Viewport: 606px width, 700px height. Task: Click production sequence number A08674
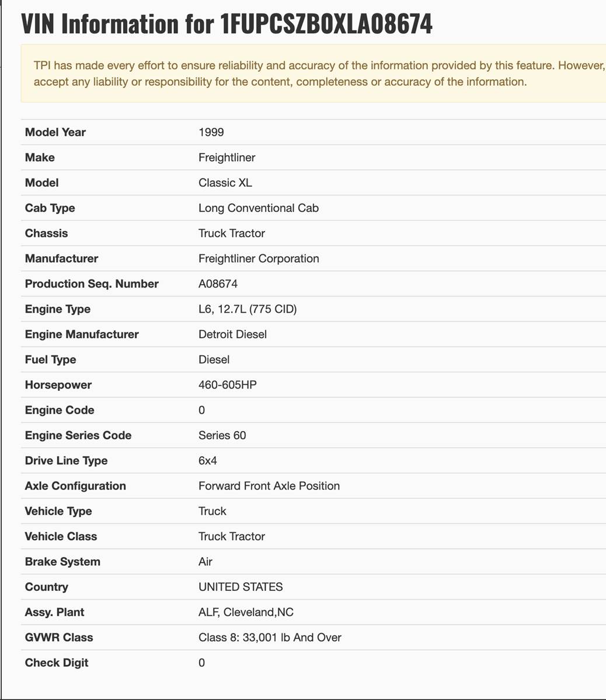coord(218,283)
